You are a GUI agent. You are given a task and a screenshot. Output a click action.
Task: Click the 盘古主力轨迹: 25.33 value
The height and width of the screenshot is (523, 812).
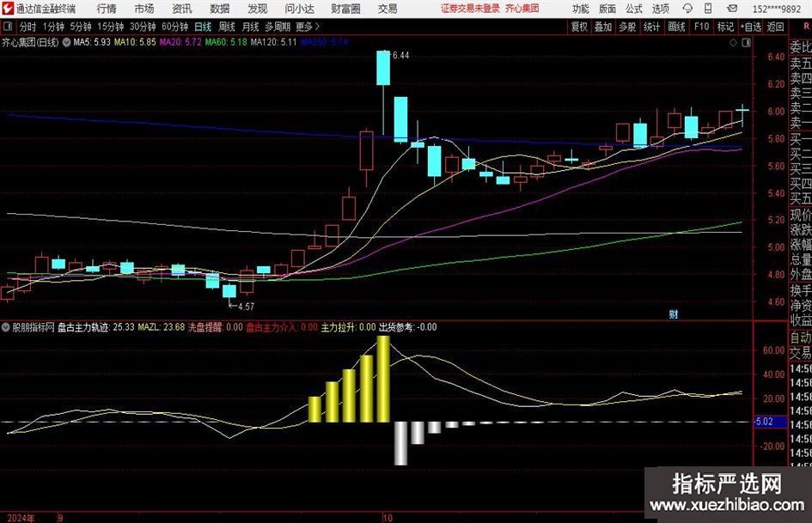(95, 327)
